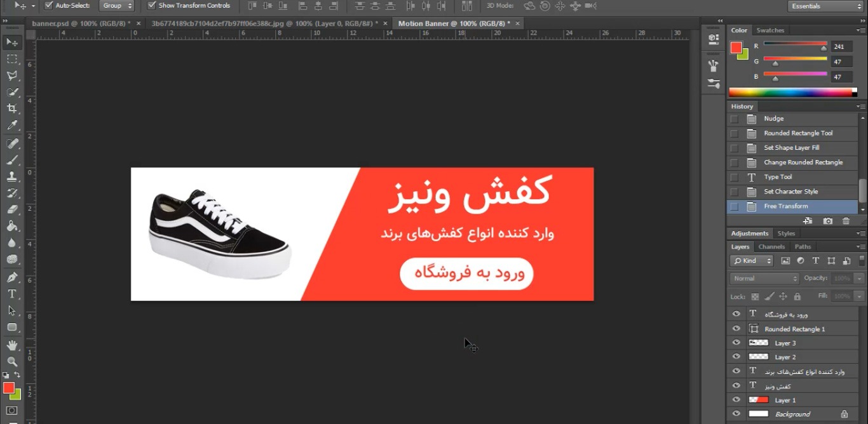The width and height of the screenshot is (868, 424).
Task: Toggle the Auto-Select checkbox
Action: (49, 5)
